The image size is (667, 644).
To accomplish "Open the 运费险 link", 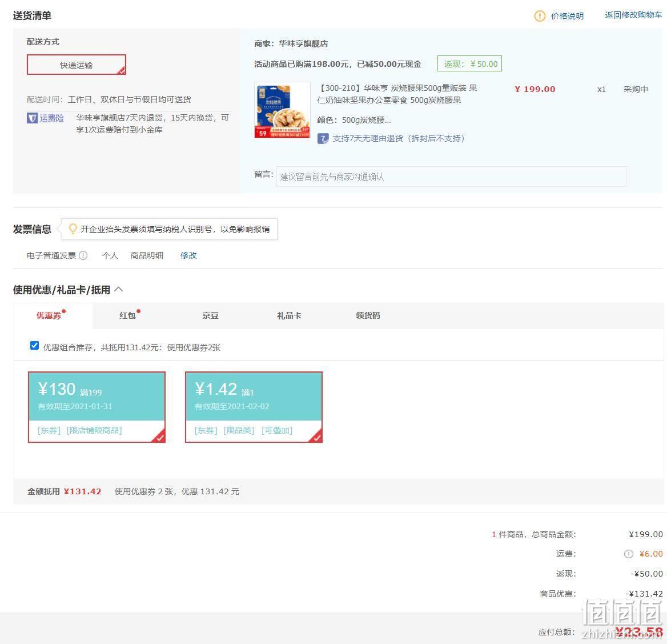I will click(x=51, y=118).
